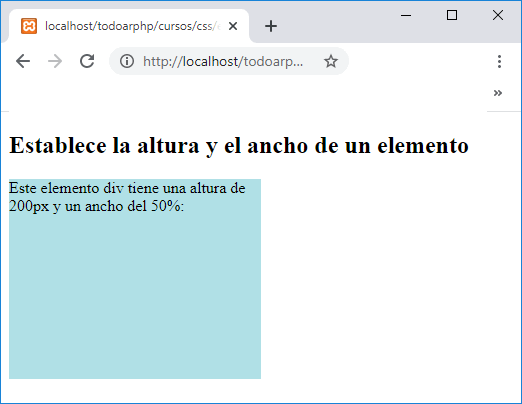Click the forward navigation arrow
This screenshot has width=522, height=404.
coord(55,61)
